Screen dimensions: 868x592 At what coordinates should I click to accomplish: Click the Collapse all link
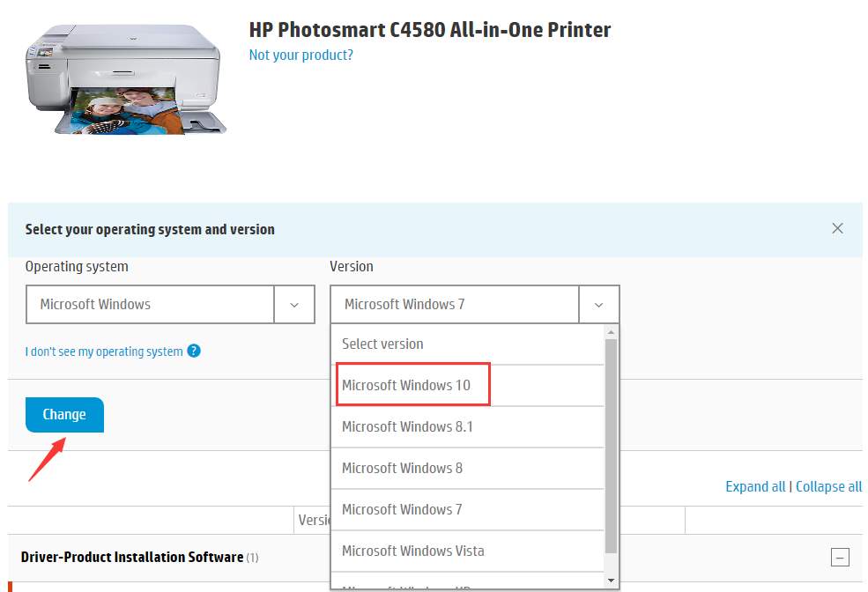coord(828,486)
